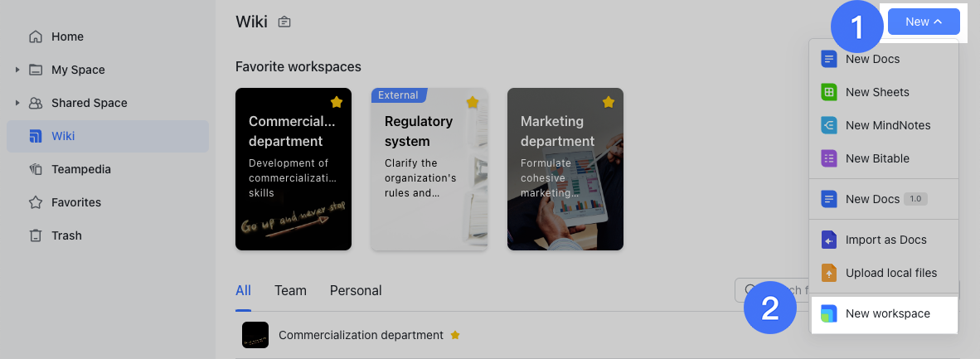Collapse the New dropdown button
Viewport: 980px width, 359px height.
click(x=923, y=22)
